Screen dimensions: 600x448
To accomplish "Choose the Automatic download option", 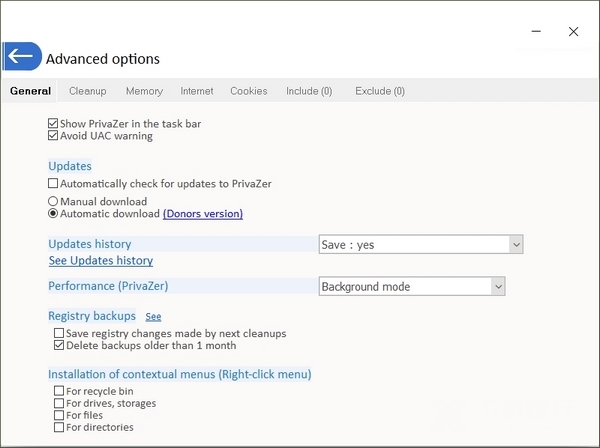I will tap(54, 213).
